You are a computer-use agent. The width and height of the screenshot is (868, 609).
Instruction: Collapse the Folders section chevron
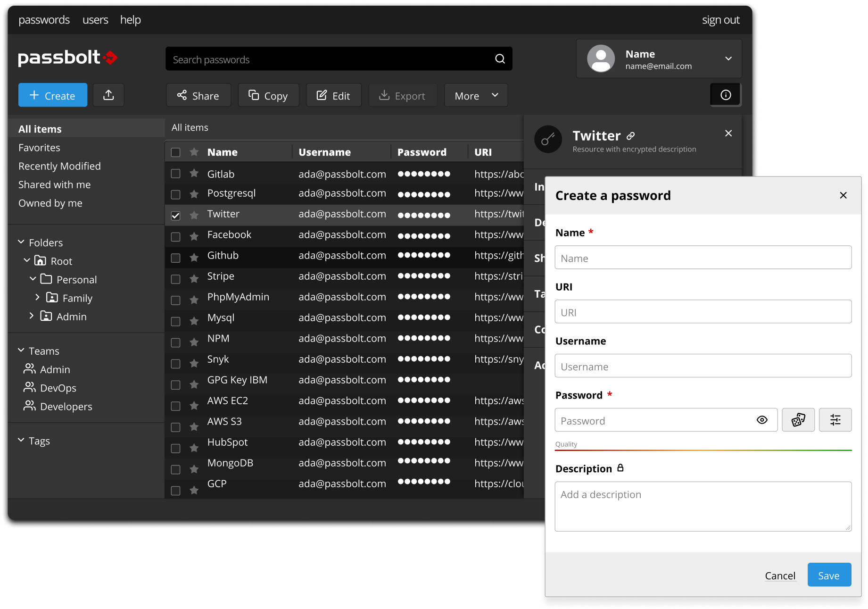click(x=21, y=242)
